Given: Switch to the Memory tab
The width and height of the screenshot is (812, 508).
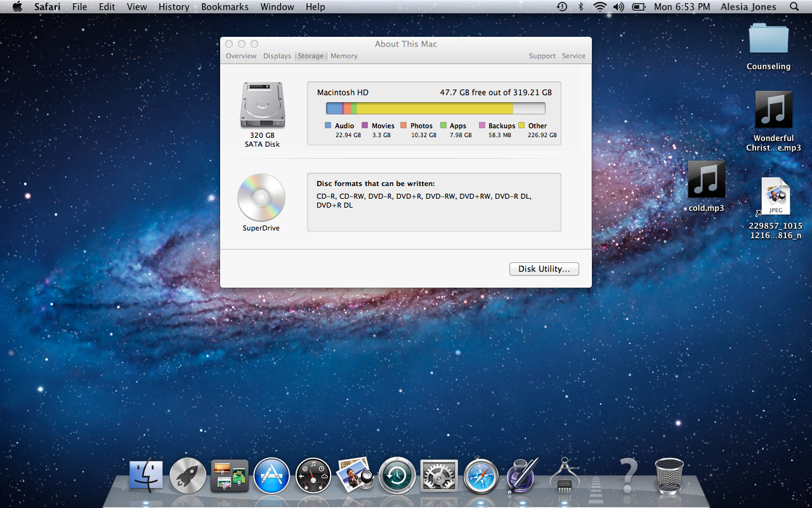Looking at the screenshot, I should pos(344,56).
